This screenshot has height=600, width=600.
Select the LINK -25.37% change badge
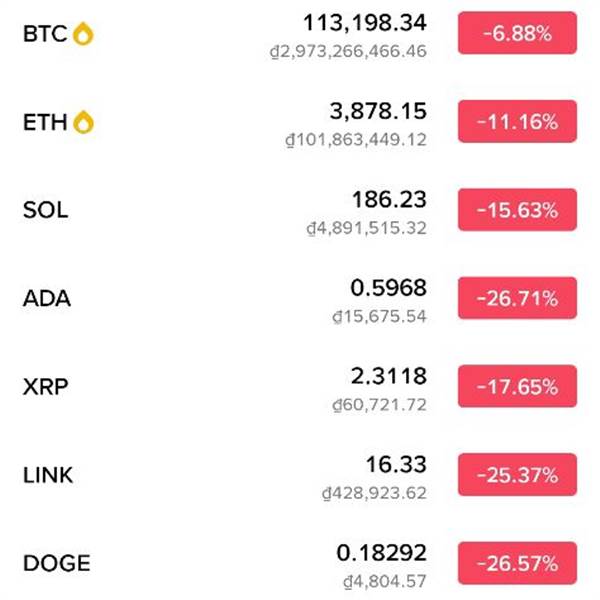tap(517, 474)
